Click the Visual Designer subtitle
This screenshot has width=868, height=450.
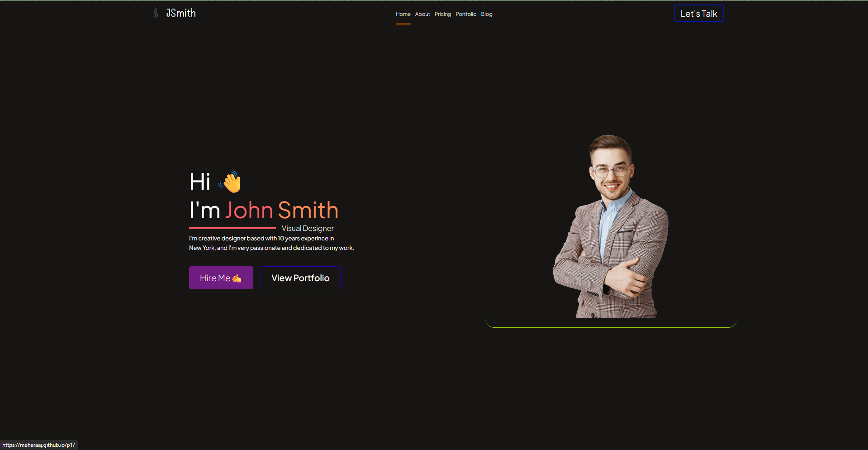308,229
